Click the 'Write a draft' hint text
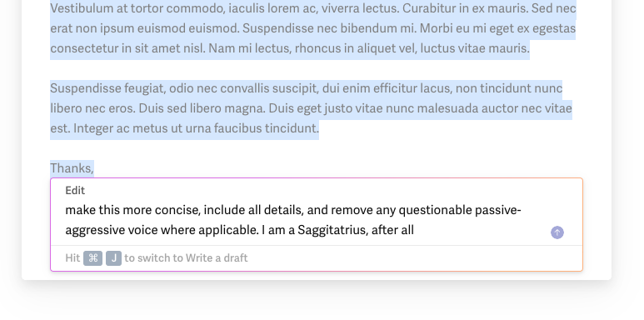The width and height of the screenshot is (644, 320). (x=217, y=258)
